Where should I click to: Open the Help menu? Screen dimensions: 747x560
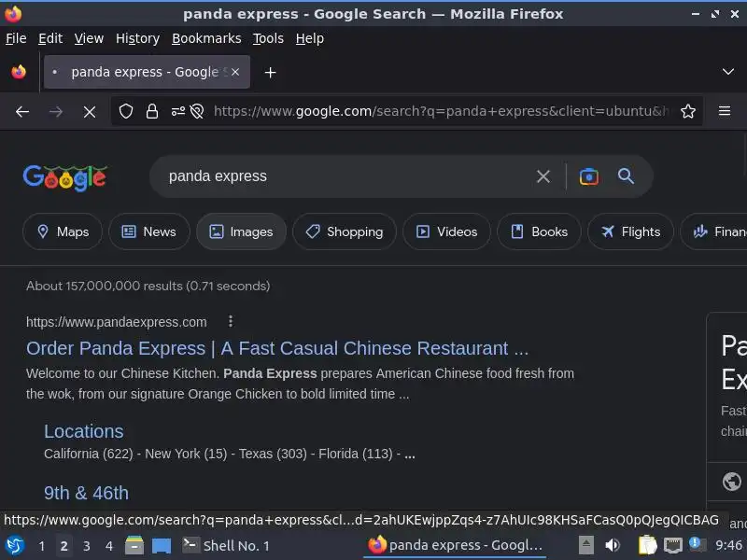[x=309, y=38]
